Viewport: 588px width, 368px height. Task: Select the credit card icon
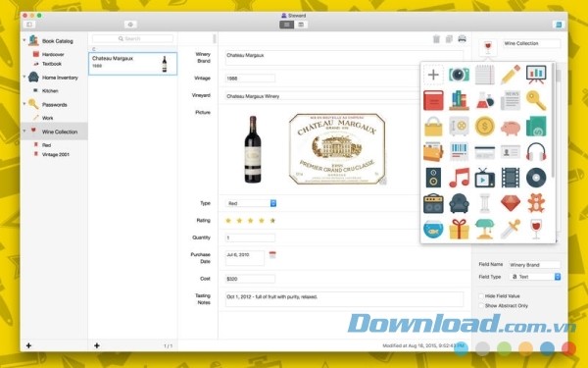click(x=485, y=152)
